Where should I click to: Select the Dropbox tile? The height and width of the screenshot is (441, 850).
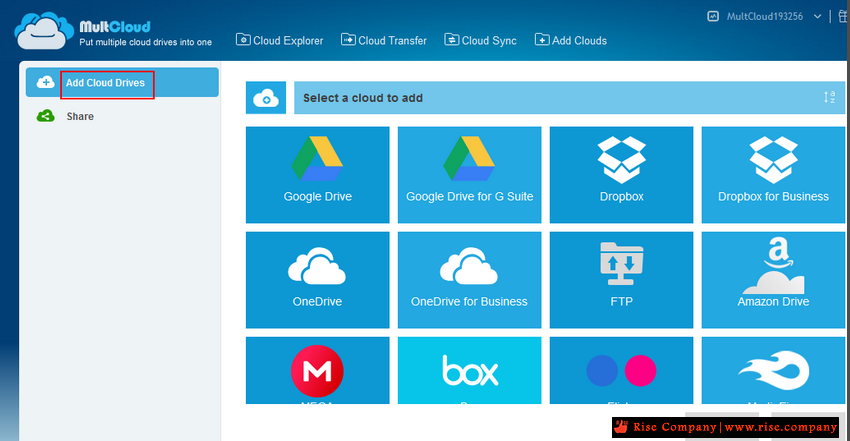point(621,174)
